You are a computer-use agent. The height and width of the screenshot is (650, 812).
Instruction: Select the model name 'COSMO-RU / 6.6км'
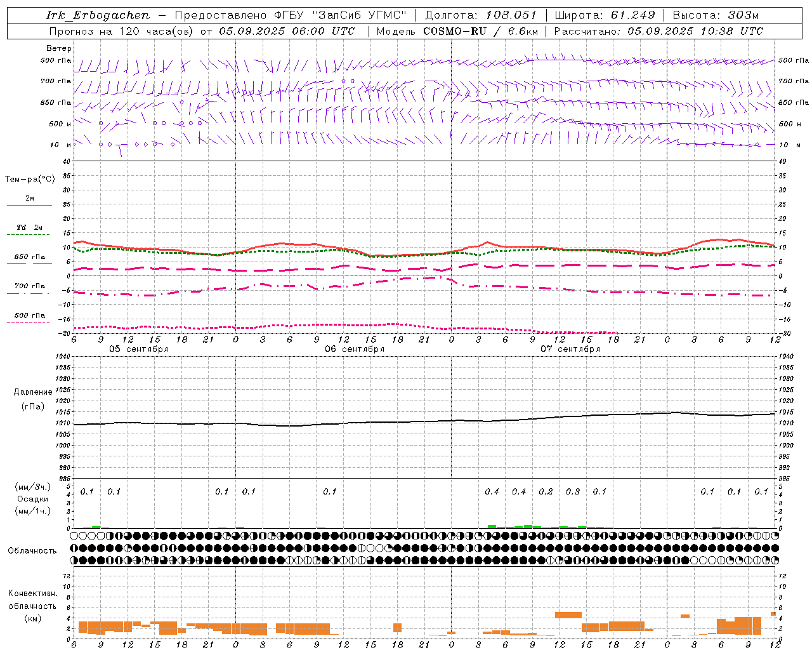[481, 31]
